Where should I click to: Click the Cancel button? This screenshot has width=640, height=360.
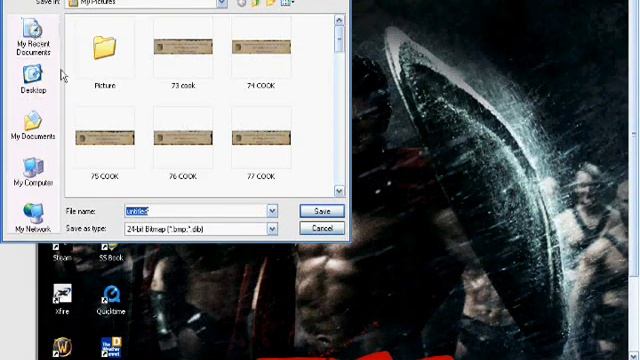tap(322, 228)
